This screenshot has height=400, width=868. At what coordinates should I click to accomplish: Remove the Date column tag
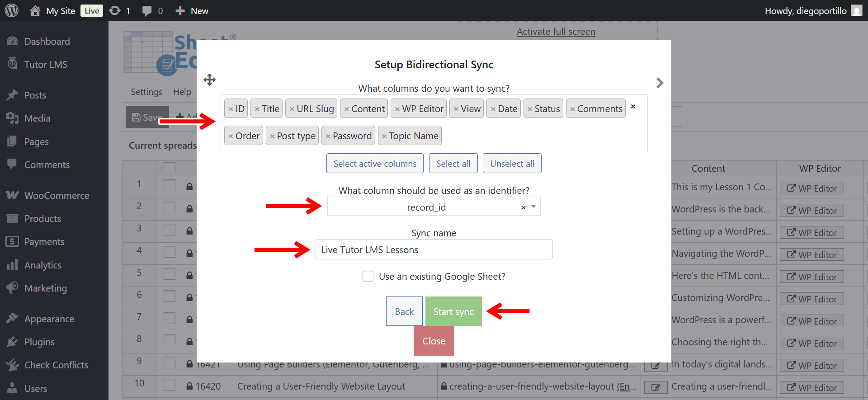pos(493,109)
